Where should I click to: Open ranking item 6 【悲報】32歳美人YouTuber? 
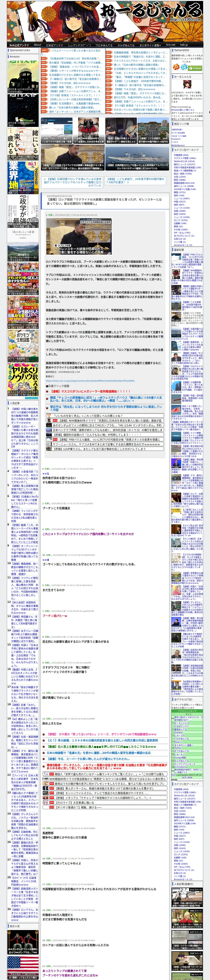(24, 501)
